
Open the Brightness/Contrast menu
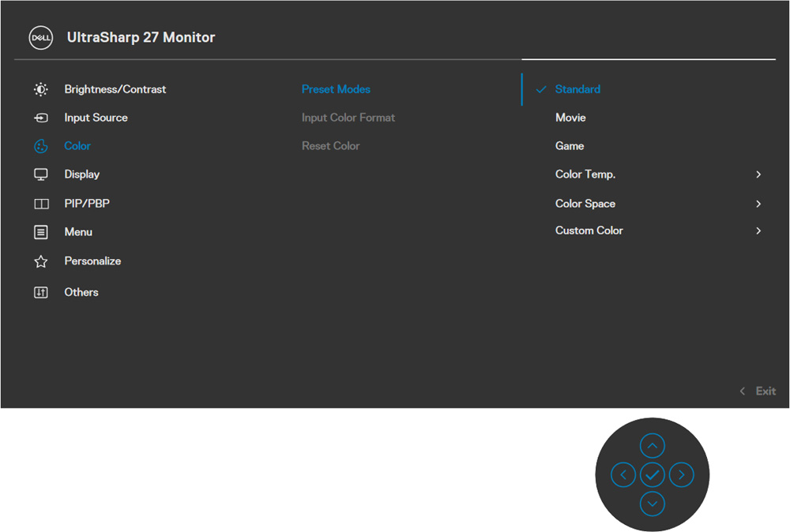[x=115, y=90]
